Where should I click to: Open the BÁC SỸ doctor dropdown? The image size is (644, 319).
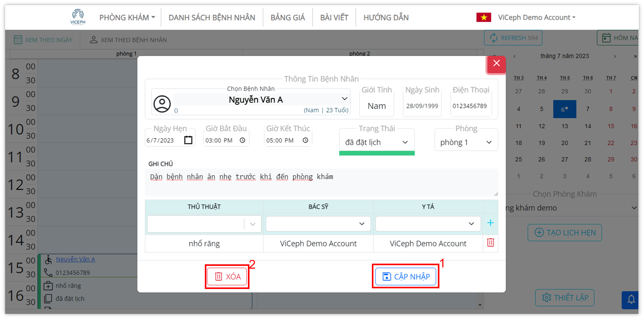[x=318, y=224]
